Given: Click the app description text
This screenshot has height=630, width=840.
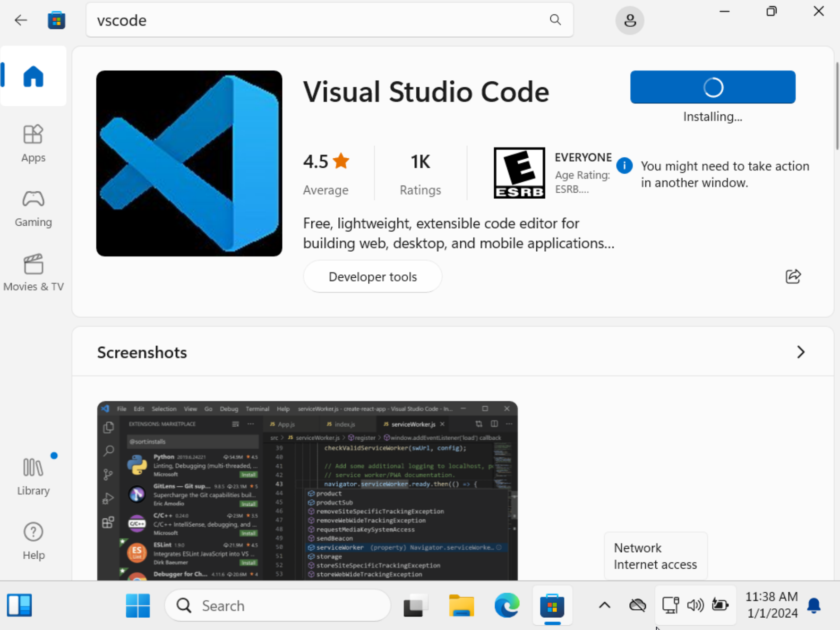Looking at the screenshot, I should 458,233.
